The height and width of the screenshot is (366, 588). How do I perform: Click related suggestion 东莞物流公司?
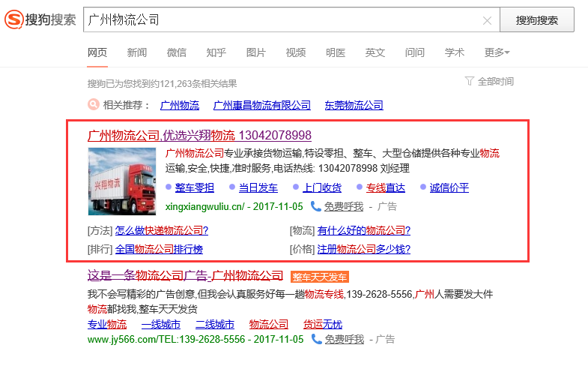click(x=354, y=105)
